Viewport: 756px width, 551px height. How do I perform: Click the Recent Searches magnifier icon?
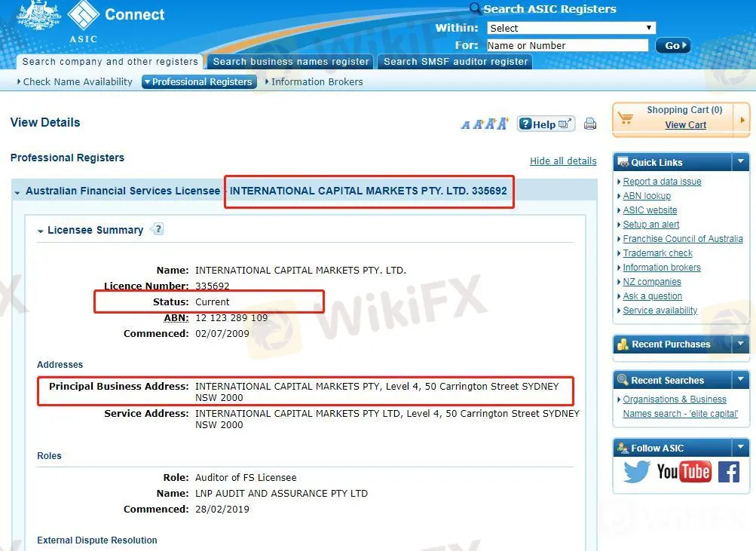[623, 380]
